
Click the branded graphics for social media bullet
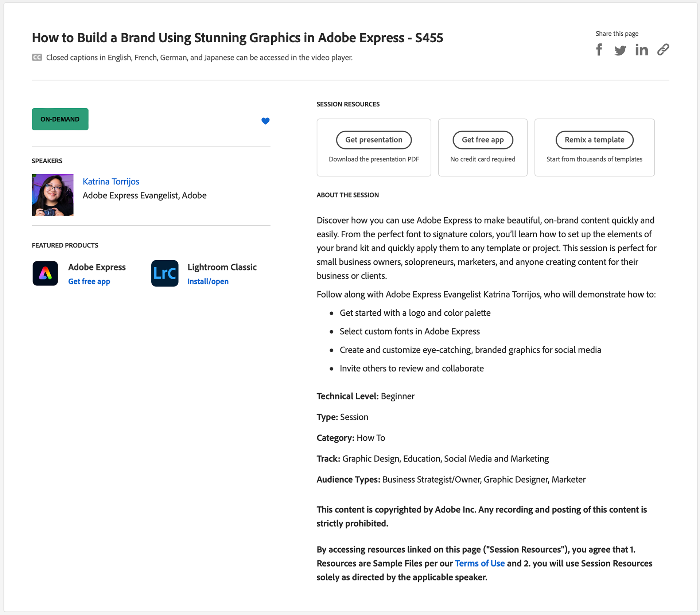coord(470,350)
